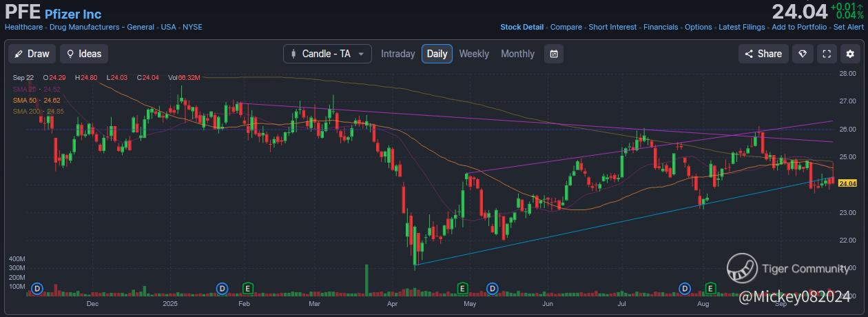Open the Options link
Image resolution: width=868 pixels, height=317 pixels.
click(x=699, y=28)
